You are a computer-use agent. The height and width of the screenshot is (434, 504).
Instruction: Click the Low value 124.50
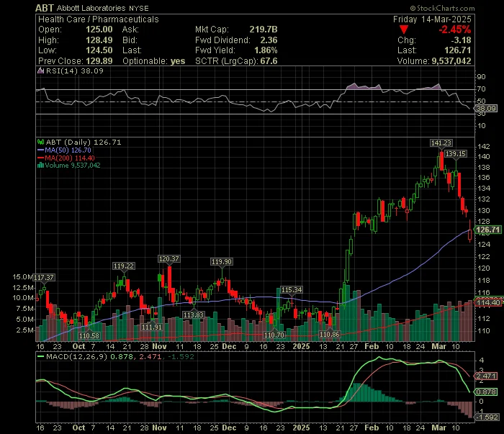(x=99, y=50)
